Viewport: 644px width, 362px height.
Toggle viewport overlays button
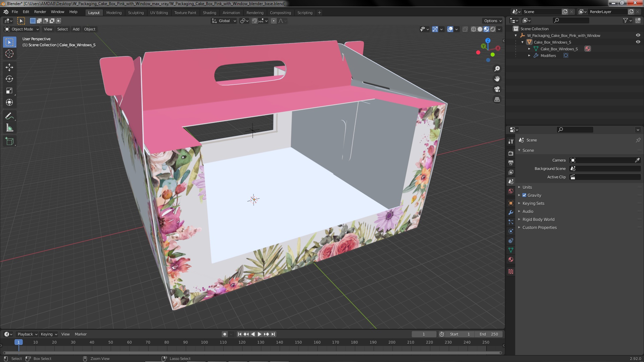click(x=450, y=29)
